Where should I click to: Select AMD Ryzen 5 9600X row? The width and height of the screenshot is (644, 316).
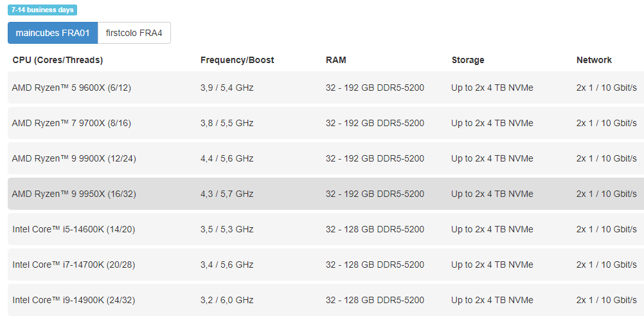(326, 88)
